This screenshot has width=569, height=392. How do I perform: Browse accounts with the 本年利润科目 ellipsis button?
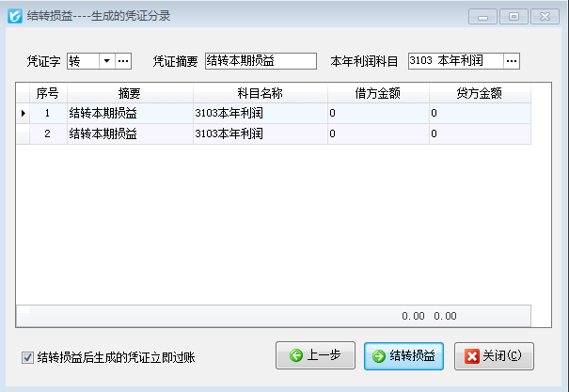512,61
